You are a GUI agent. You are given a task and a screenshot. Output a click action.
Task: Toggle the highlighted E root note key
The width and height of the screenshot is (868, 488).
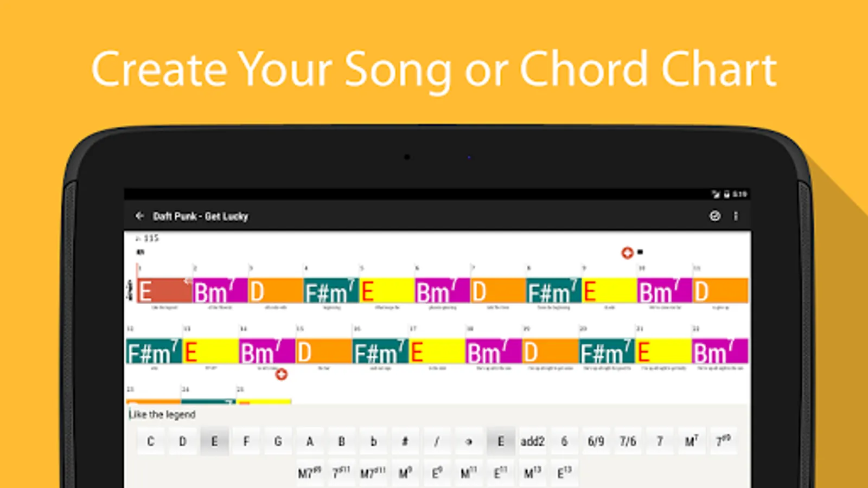[x=214, y=441]
